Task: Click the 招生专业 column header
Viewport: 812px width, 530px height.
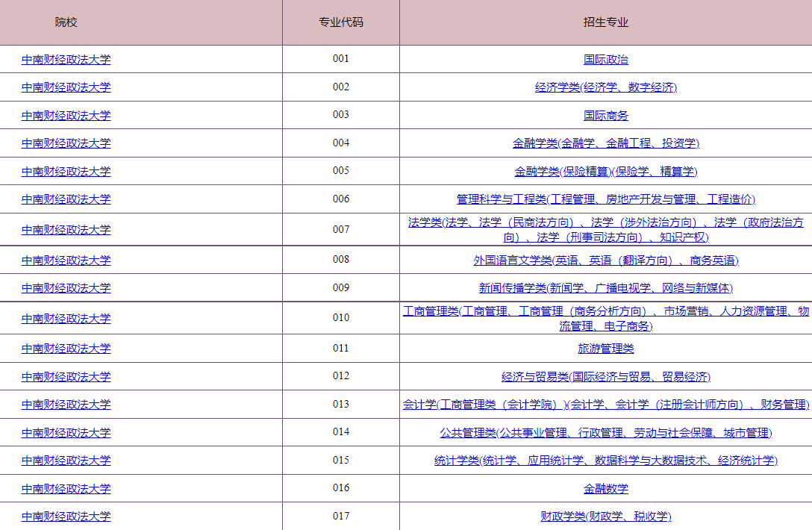Action: [x=605, y=22]
